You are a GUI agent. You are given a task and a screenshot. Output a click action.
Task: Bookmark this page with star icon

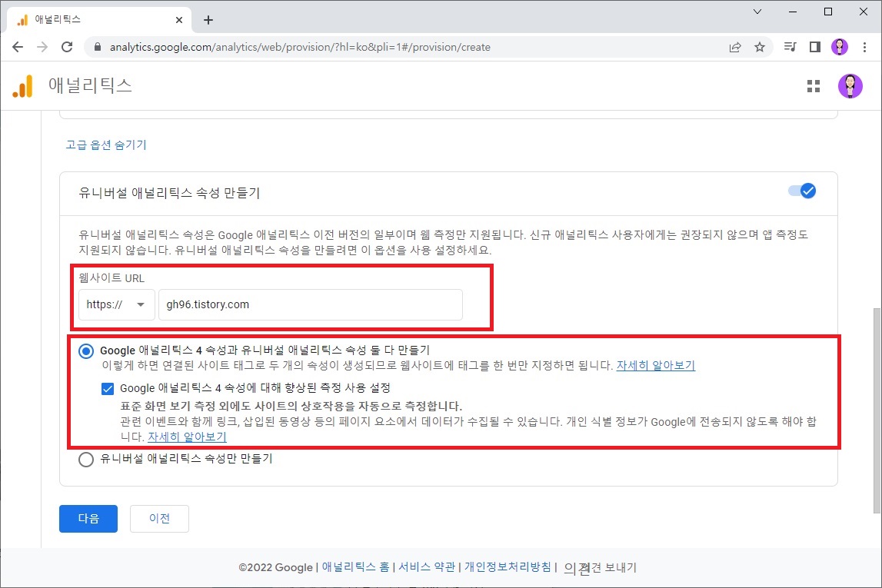(760, 47)
